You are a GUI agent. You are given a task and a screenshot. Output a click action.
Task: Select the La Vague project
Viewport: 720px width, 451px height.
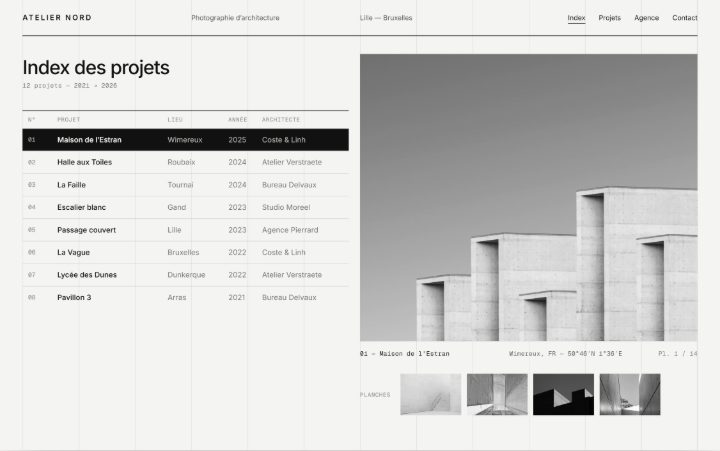pyautogui.click(x=186, y=252)
